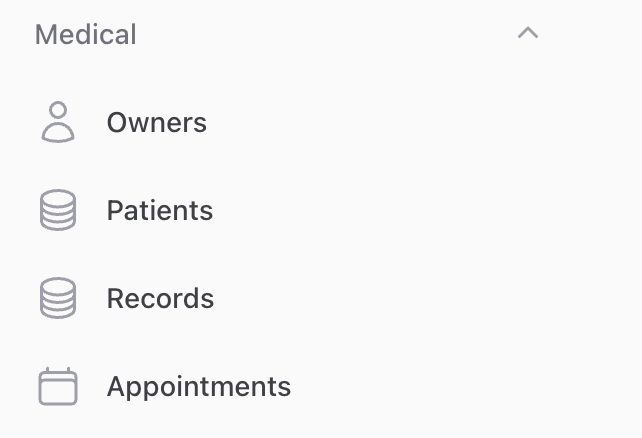Click the database icon beside Patients
The width and height of the screenshot is (642, 438).
(x=58, y=211)
